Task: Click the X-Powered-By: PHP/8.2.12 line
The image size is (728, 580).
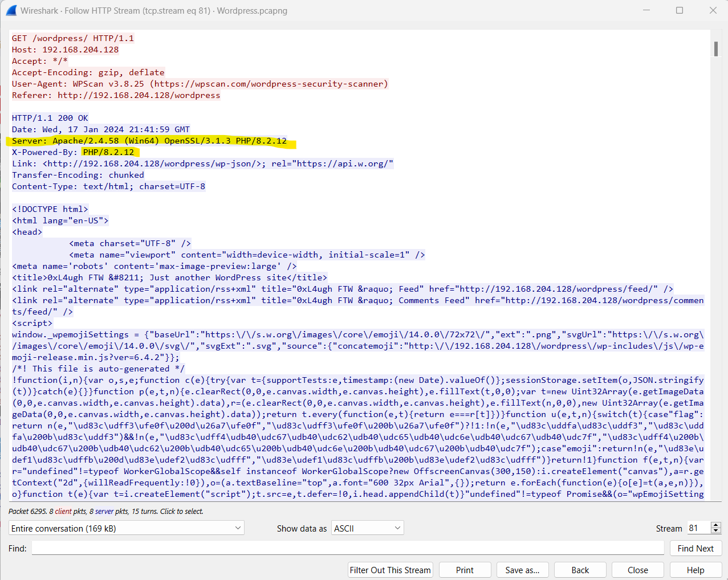Action: coord(73,152)
